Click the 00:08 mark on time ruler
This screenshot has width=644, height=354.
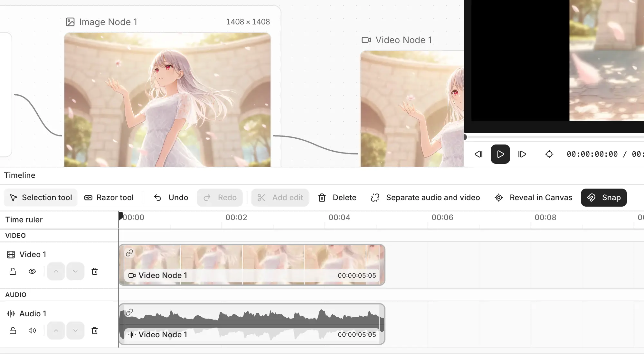click(x=545, y=218)
